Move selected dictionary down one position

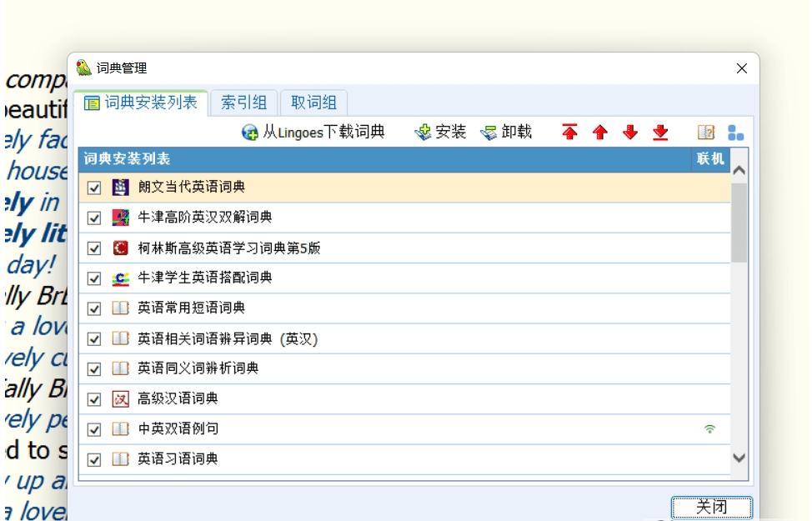[630, 132]
